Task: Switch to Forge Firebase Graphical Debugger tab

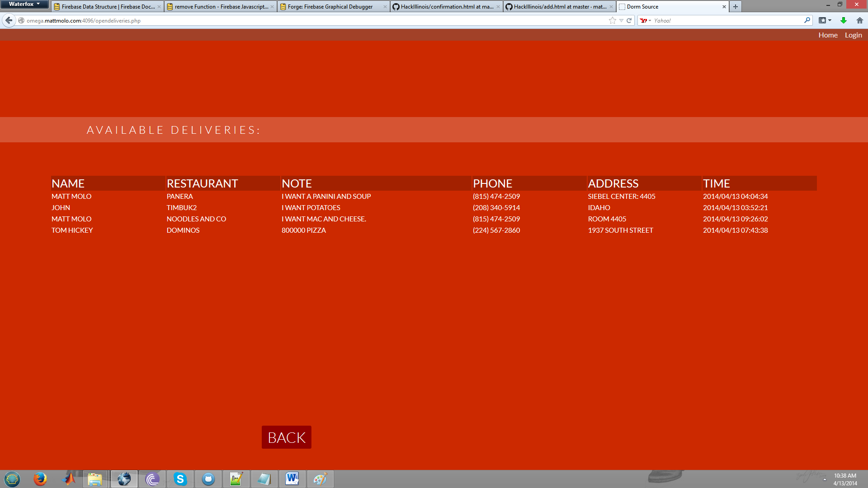Action: 330,7
